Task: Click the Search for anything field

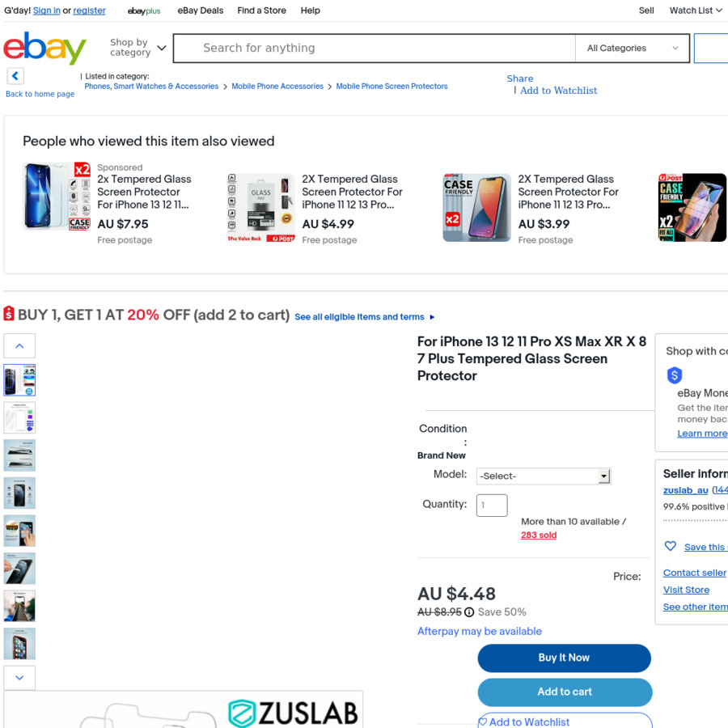Action: 375,48
